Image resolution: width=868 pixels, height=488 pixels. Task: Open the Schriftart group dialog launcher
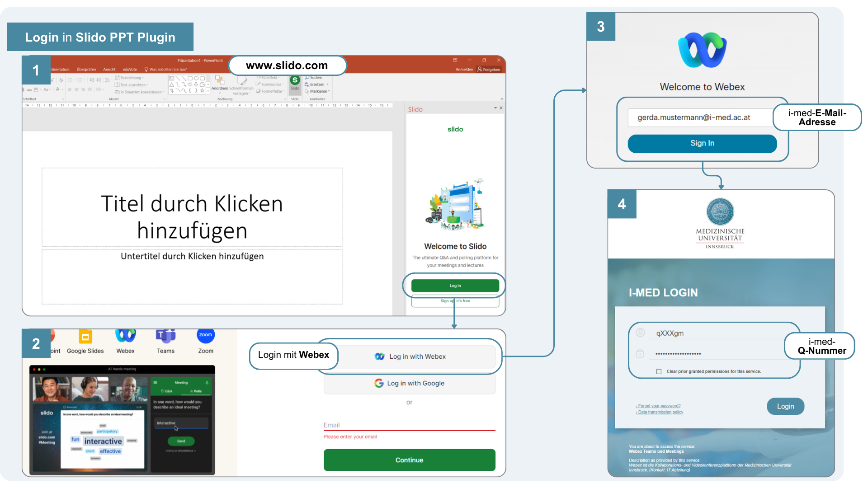(x=63, y=99)
